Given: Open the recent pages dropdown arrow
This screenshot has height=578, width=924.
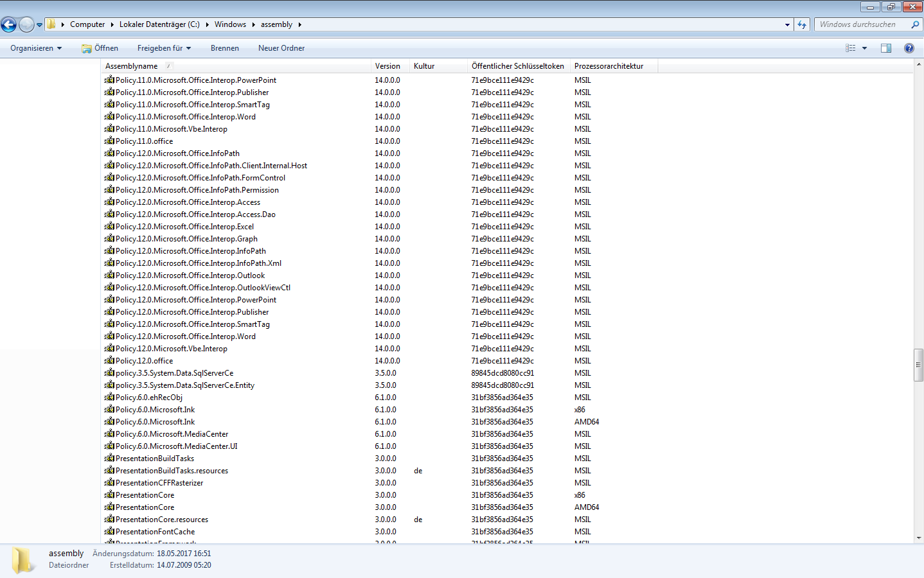Looking at the screenshot, I should (39, 25).
